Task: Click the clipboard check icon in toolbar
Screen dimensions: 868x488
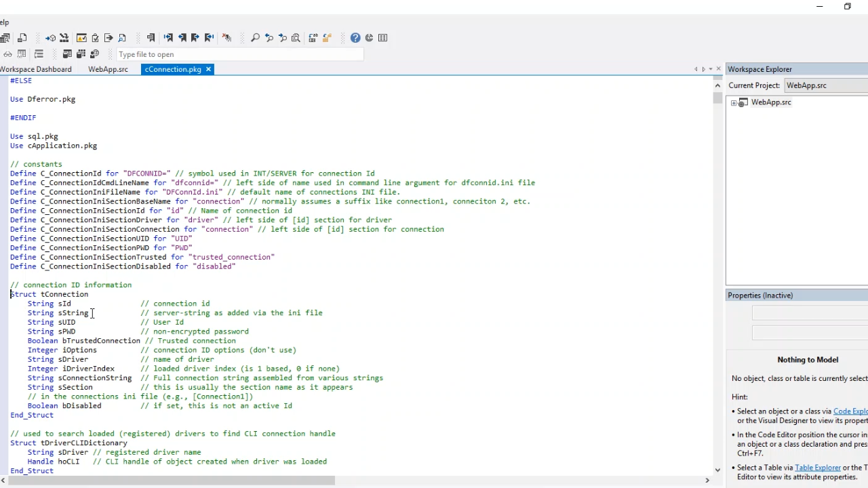Action: click(95, 38)
